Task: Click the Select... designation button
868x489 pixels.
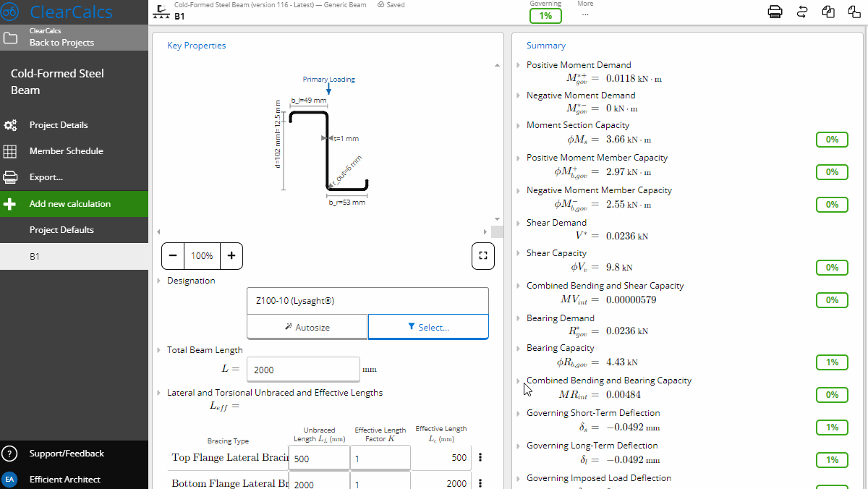Action: 428,327
